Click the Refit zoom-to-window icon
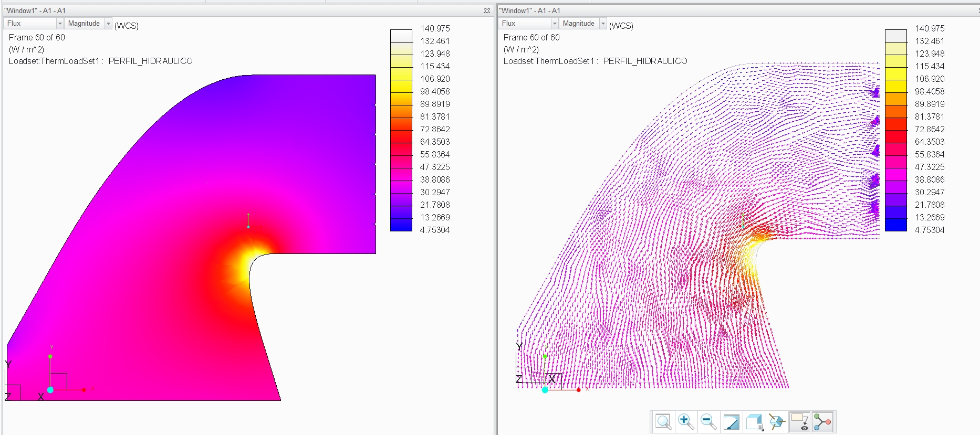980x435 pixels. (663, 422)
